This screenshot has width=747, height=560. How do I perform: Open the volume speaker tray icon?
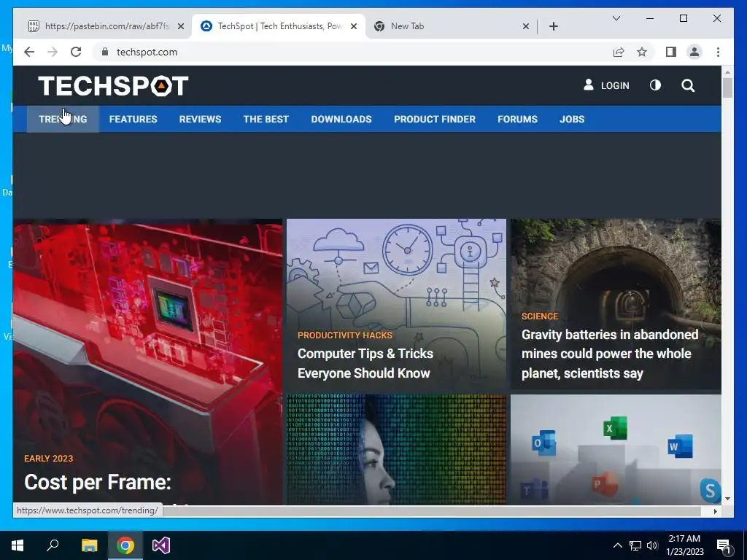652,545
